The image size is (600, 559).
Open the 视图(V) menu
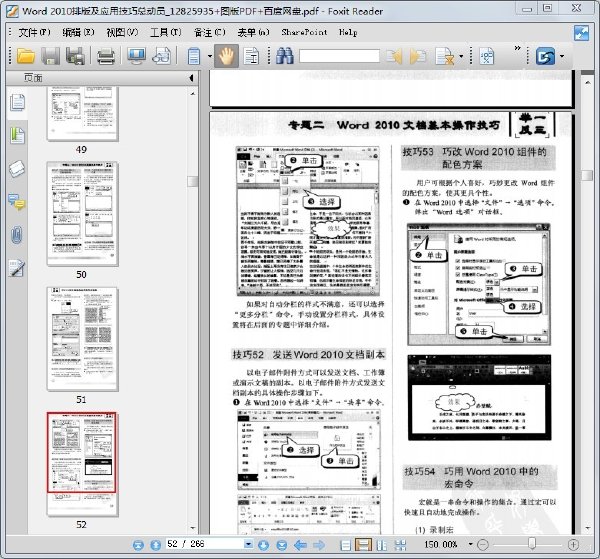122,33
